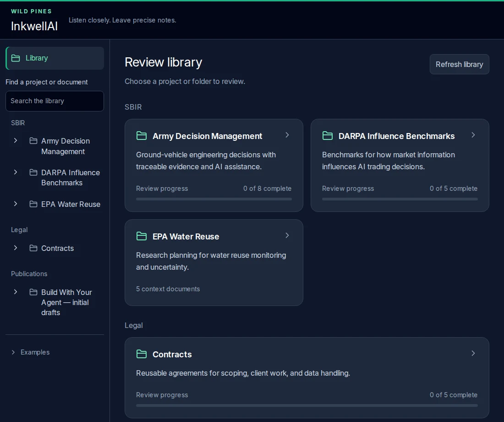Open DARPA Influence Benchmarks card via its chevron
Viewport: 504px width, 422px height.
(x=473, y=135)
